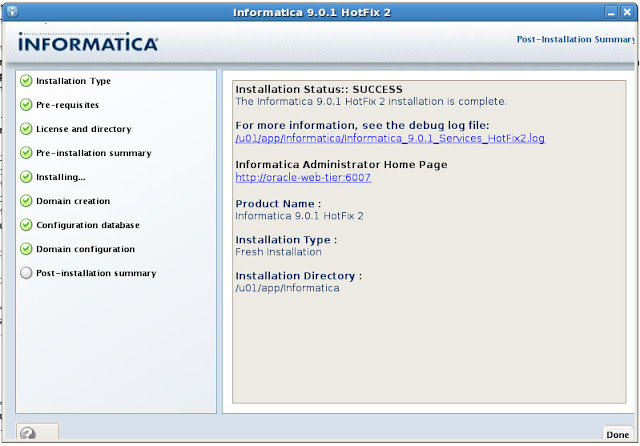Viewport: 640px width, 446px height.
Task: Select the 'Domain creation' step label
Action: point(73,201)
